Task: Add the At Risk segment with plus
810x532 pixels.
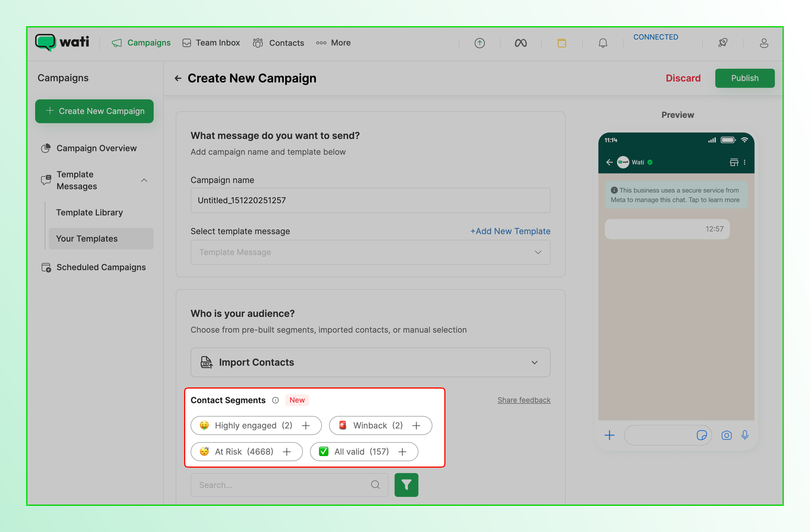Action: point(287,452)
